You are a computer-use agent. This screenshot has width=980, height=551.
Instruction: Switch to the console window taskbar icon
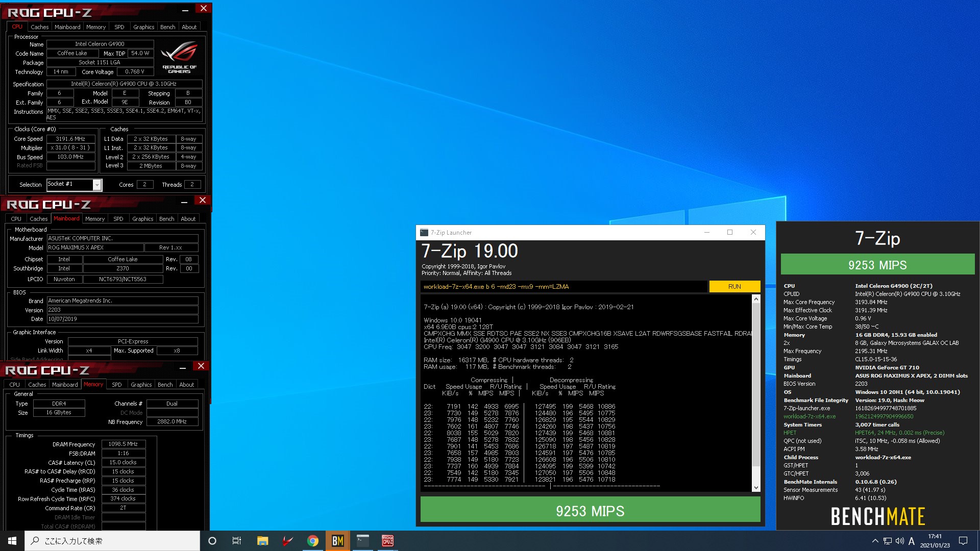tap(362, 541)
